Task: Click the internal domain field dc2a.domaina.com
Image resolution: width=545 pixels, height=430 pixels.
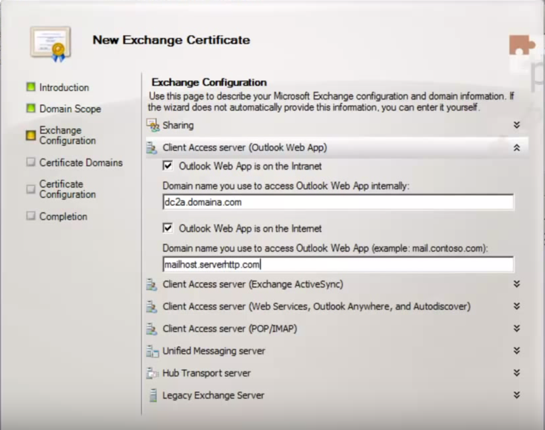Action: point(338,202)
